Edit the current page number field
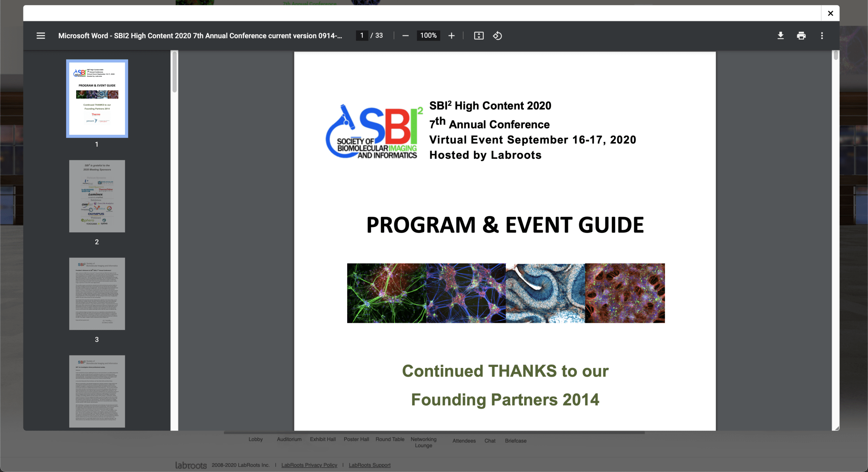Image resolution: width=868 pixels, height=472 pixels. click(362, 36)
